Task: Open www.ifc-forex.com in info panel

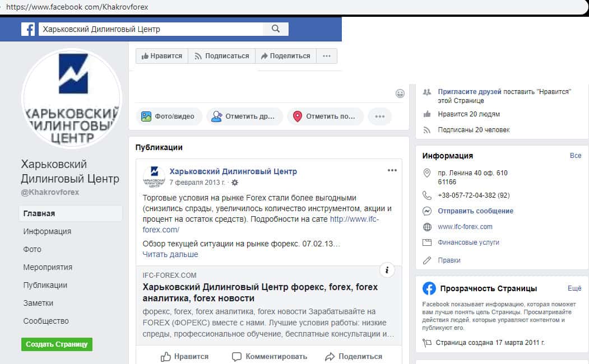Action: pos(465,227)
